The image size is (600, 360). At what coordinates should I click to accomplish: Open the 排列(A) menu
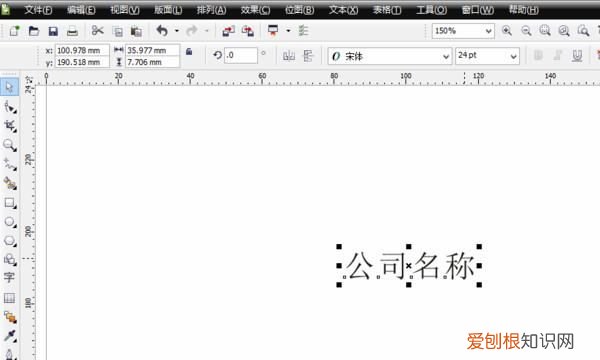pyautogui.click(x=212, y=10)
